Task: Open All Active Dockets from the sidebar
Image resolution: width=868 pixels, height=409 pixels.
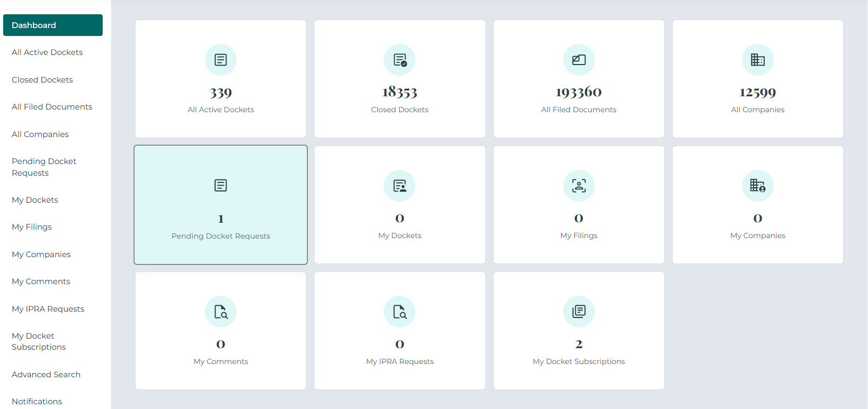Action: tap(47, 52)
